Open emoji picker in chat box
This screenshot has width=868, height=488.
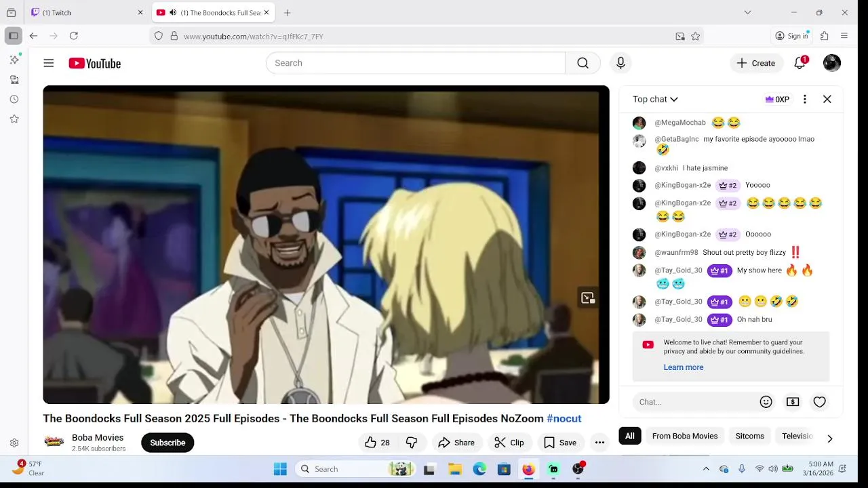pos(766,402)
